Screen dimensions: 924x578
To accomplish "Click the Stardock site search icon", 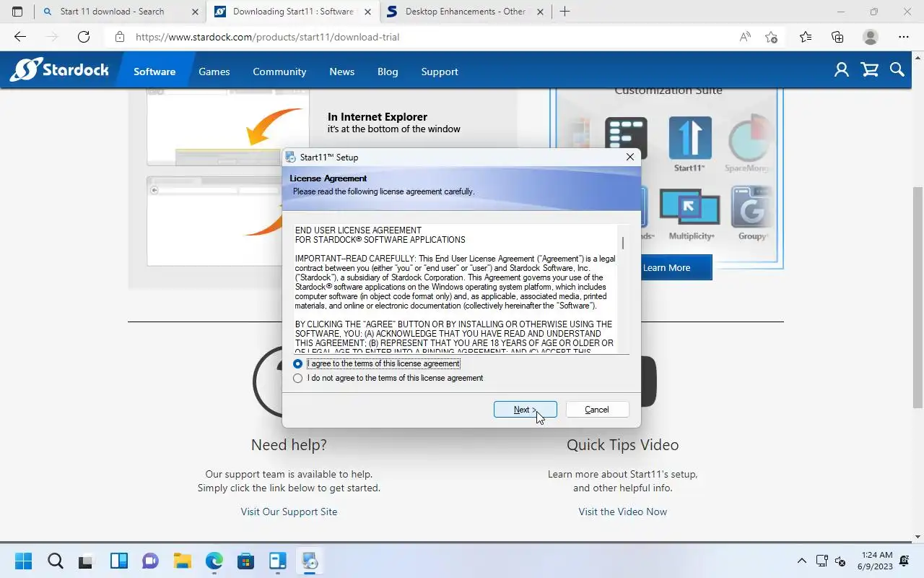I will point(897,70).
